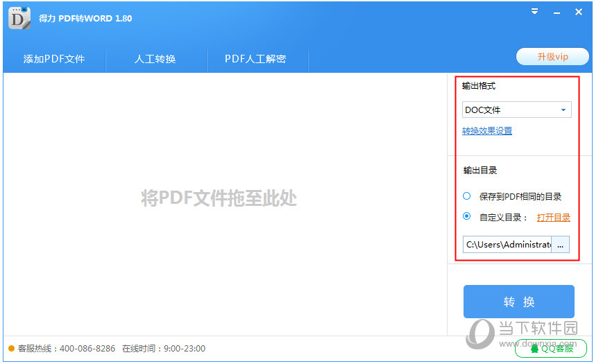Select the PDF人工解密 tab
The width and height of the screenshot is (594, 364).
click(255, 59)
